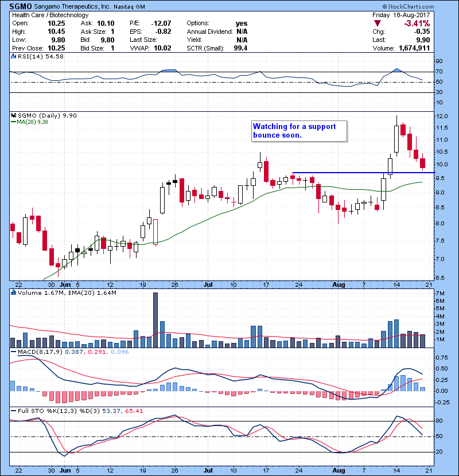
Task: Click the date Friday 18-Aug-2017
Action: (401, 15)
